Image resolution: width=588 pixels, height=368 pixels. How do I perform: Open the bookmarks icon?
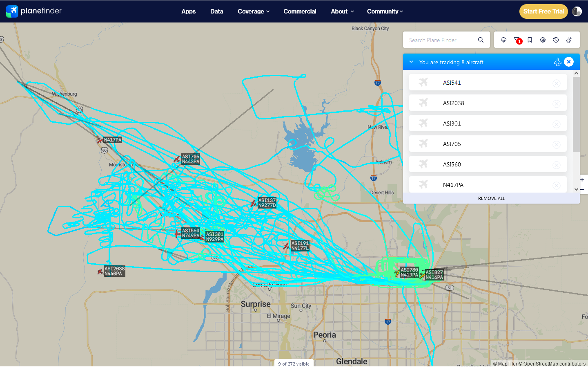point(530,40)
